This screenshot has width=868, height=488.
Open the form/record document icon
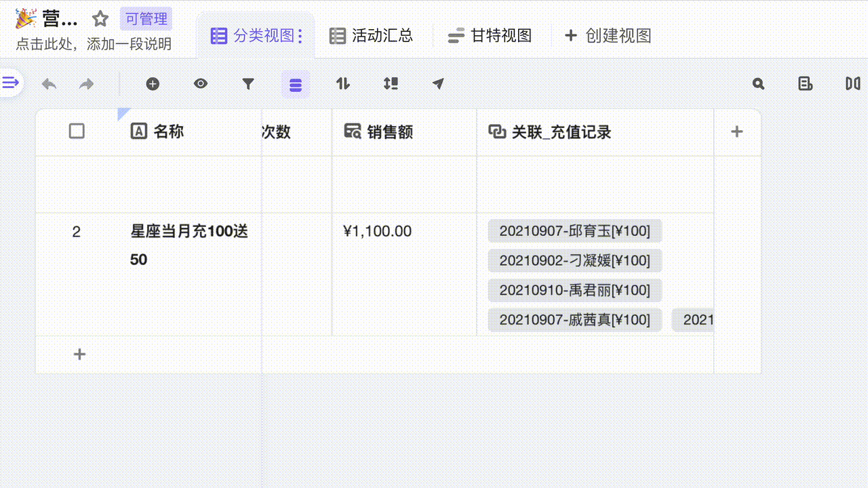click(805, 84)
